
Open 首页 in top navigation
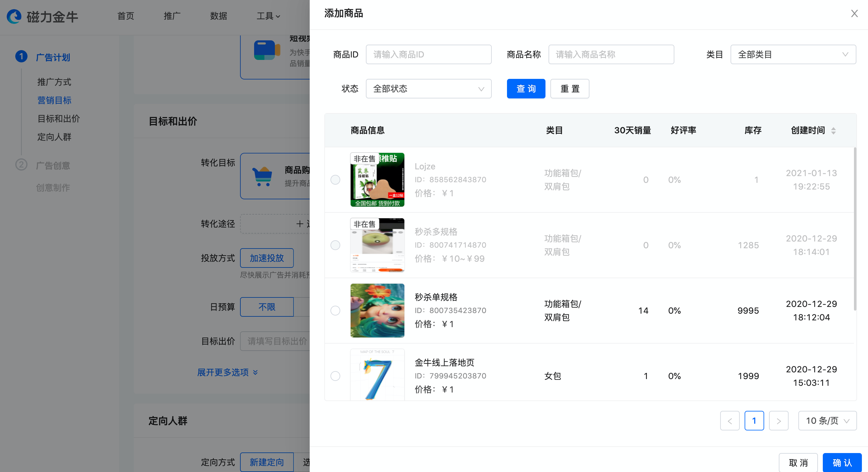click(x=126, y=16)
